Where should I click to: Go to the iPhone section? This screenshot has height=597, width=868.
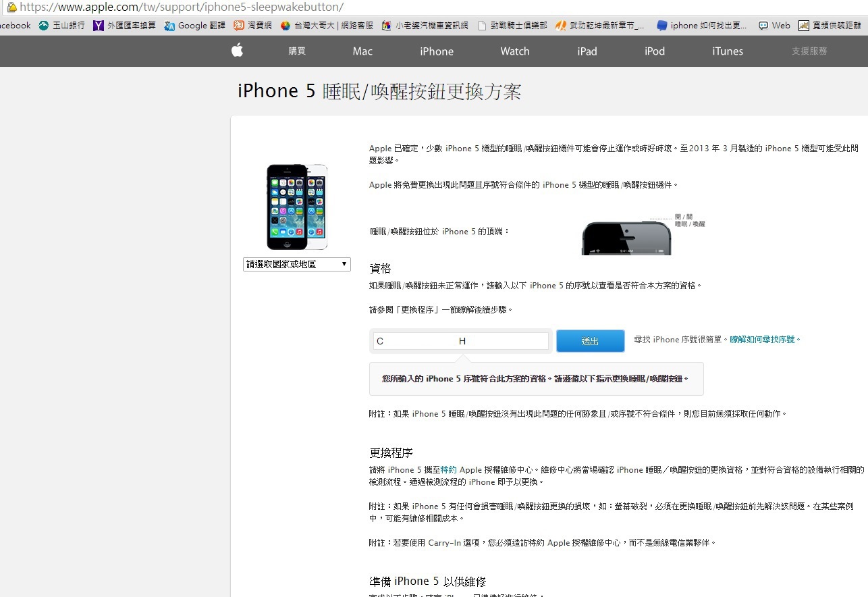coord(437,51)
